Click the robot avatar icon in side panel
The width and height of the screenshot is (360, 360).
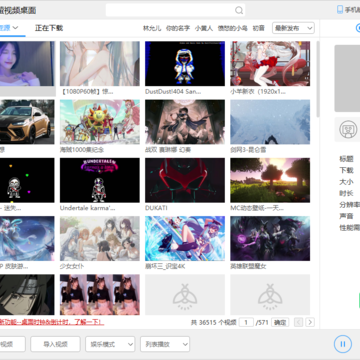pyautogui.click(x=348, y=129)
